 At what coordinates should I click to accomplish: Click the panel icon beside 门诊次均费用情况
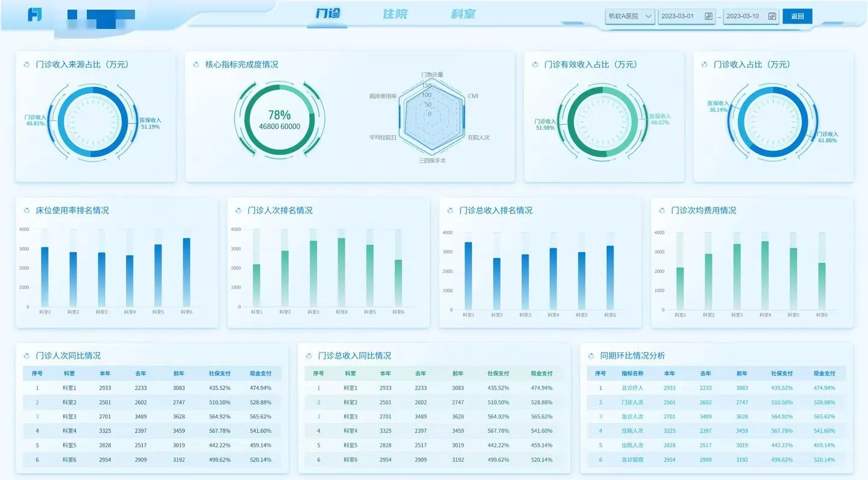tap(661, 210)
